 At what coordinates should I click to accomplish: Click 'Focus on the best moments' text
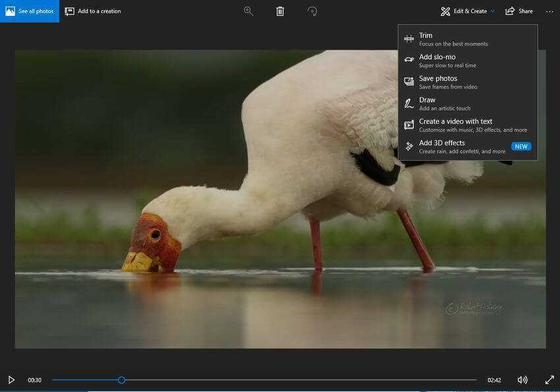(453, 44)
